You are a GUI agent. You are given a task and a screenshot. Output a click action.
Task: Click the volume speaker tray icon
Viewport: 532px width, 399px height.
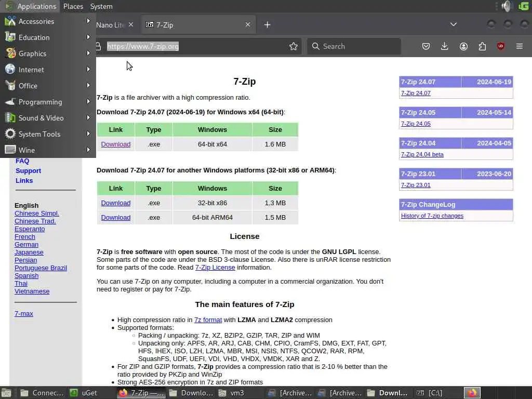tap(507, 6)
